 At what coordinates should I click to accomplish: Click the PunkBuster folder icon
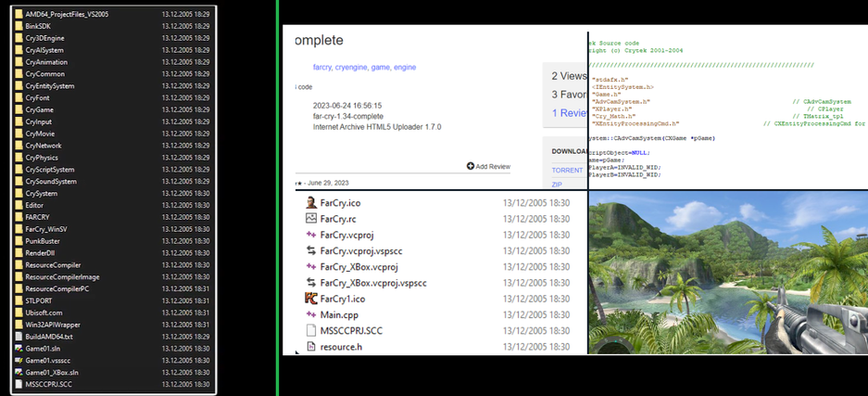[19, 241]
